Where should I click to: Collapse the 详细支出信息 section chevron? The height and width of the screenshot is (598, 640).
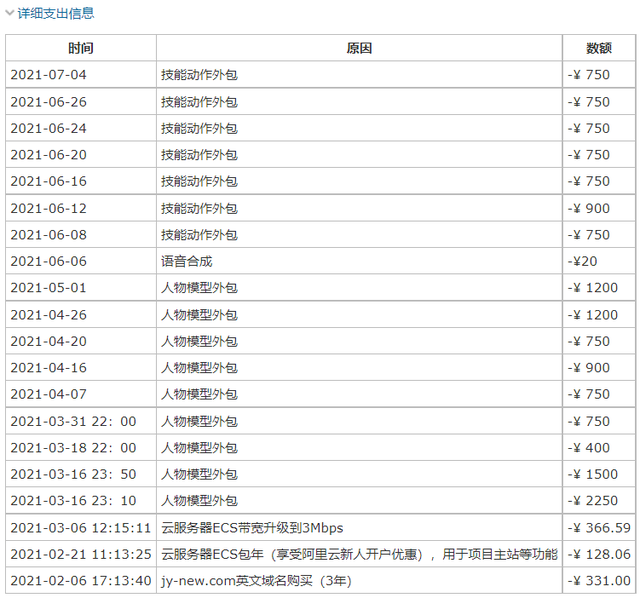9,13
